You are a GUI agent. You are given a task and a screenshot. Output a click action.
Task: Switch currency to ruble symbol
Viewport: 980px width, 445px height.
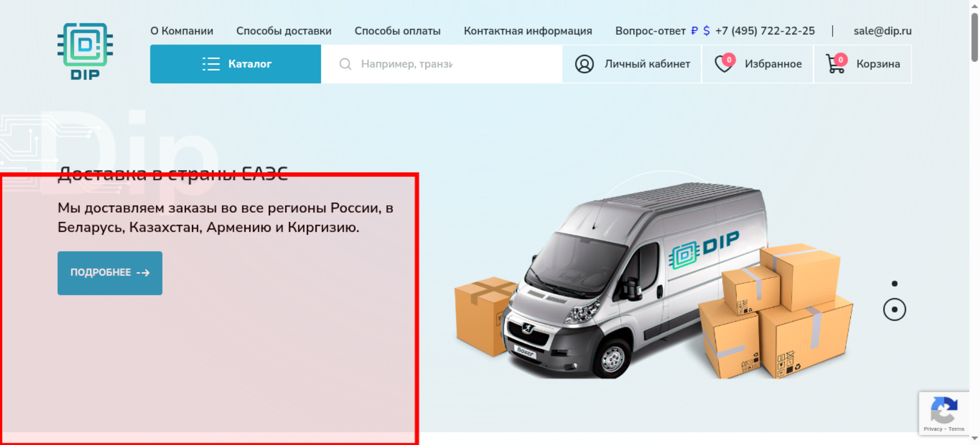(694, 31)
